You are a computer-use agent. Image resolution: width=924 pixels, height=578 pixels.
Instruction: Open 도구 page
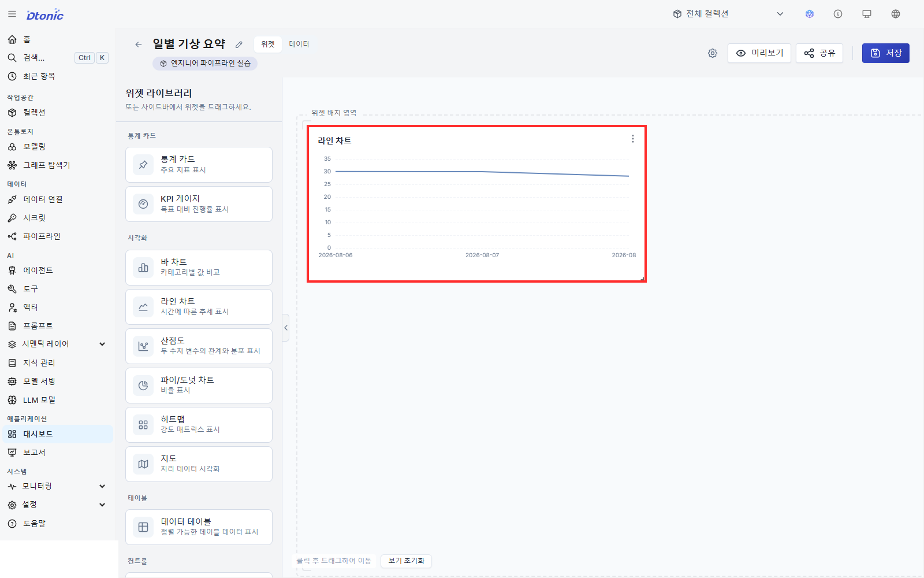[58, 289]
